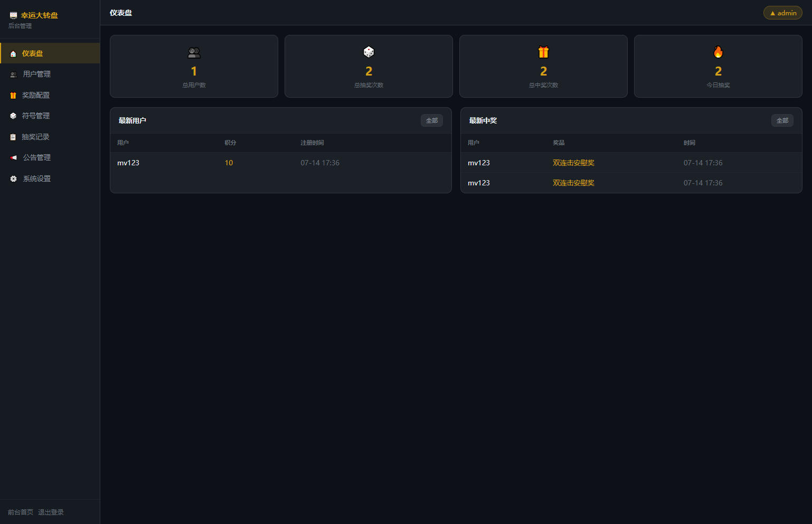Viewport: 812px width, 524px height.
Task: Click the clipboard icon beside 抽奖记录
Action: point(13,137)
